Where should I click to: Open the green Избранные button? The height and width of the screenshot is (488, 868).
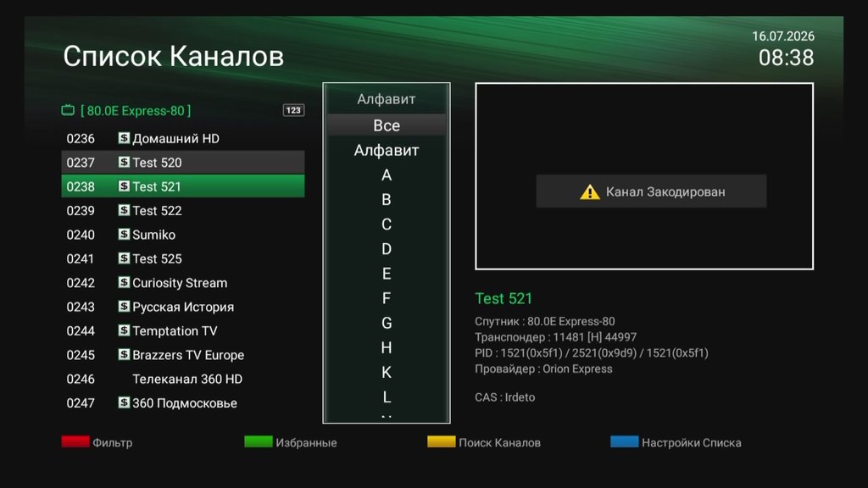pos(291,442)
